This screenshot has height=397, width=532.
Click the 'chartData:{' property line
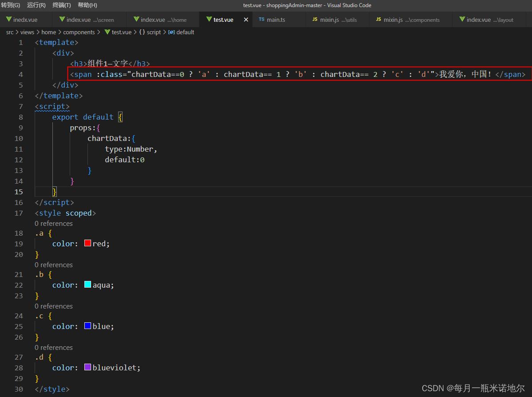pos(111,139)
